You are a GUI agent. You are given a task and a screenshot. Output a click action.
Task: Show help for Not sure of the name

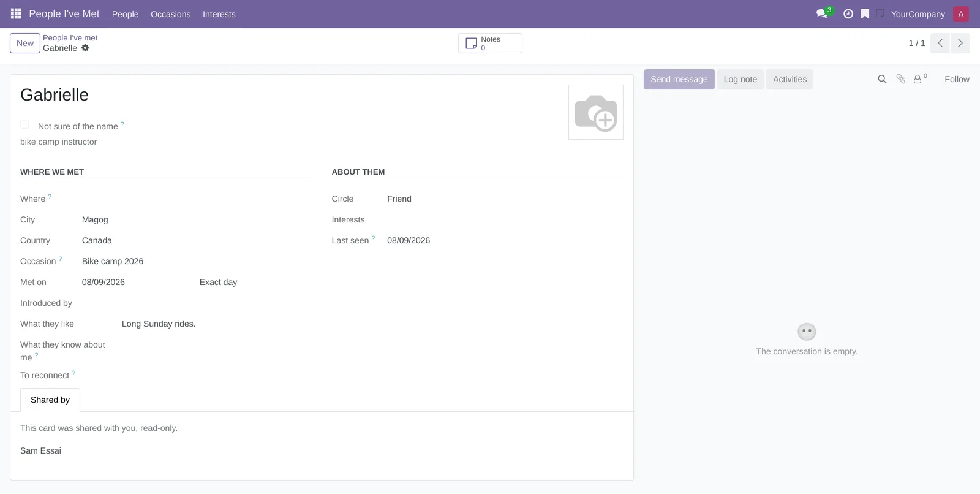(122, 124)
